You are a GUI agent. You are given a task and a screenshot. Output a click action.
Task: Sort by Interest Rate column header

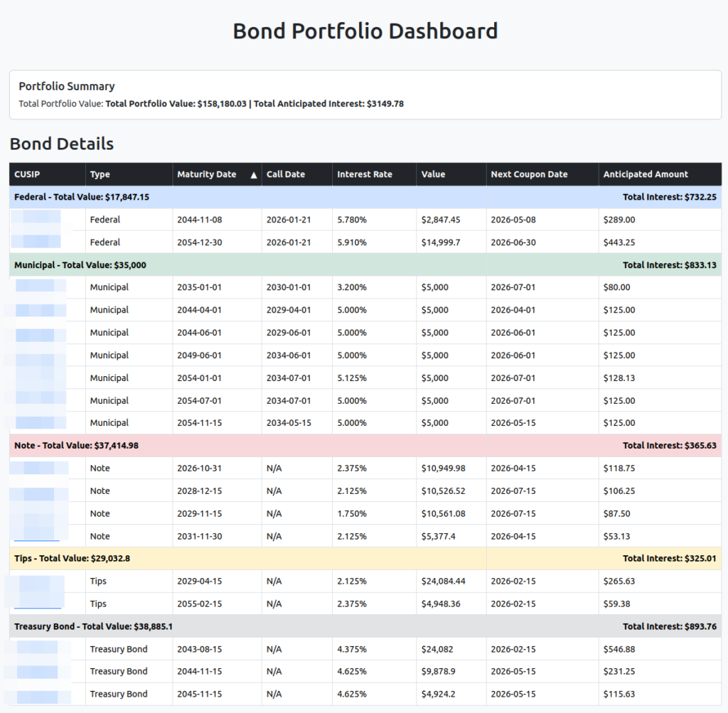364,174
